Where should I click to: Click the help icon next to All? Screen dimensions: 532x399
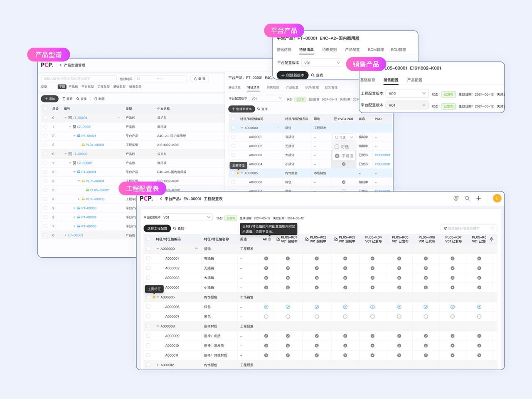(269, 239)
